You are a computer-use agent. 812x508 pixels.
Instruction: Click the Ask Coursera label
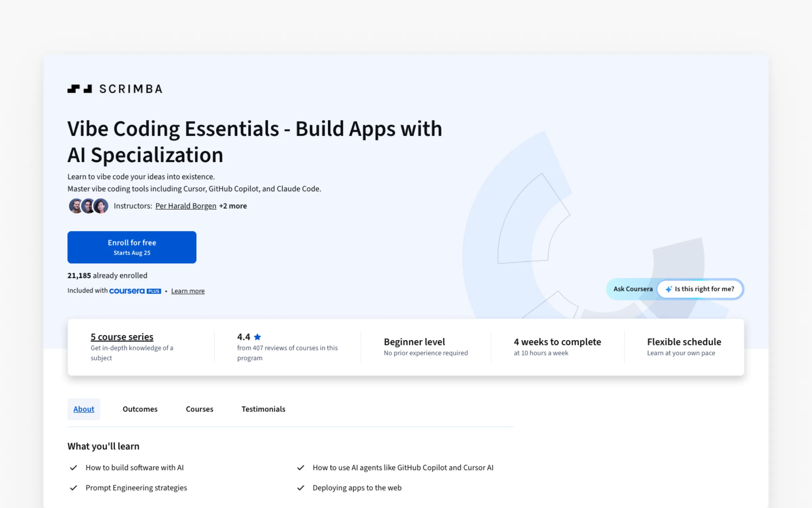pos(633,289)
